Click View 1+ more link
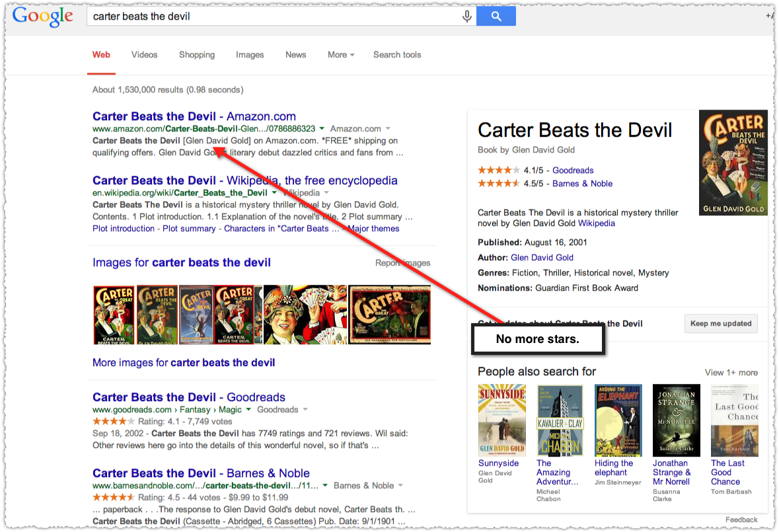779x532 pixels. click(731, 373)
